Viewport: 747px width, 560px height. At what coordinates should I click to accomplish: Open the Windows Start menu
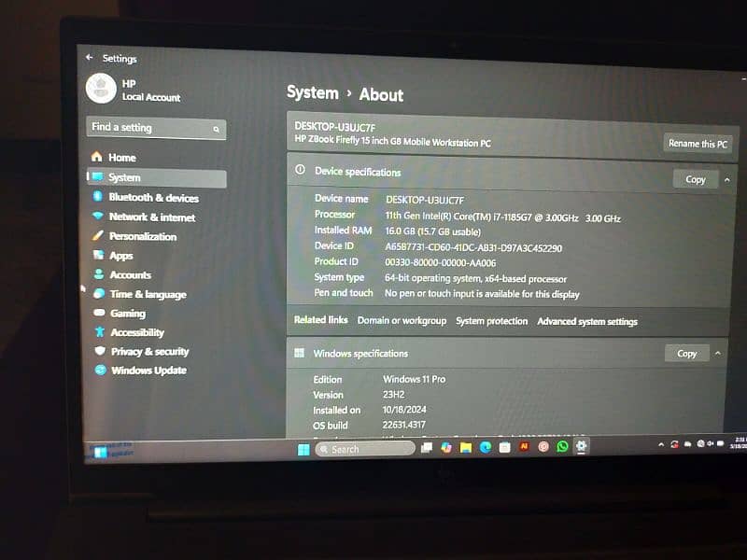click(303, 450)
